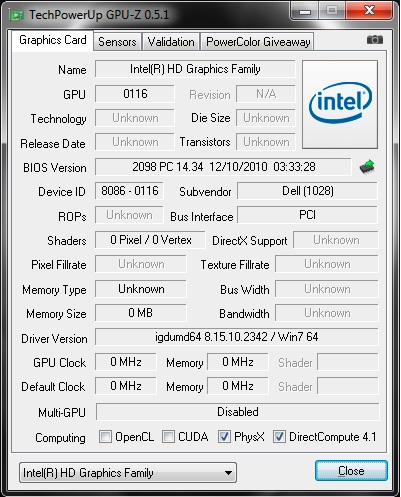Open the PowerColor Giveaway tab
Image resolution: width=401 pixels, height=497 pixels.
pos(258,42)
